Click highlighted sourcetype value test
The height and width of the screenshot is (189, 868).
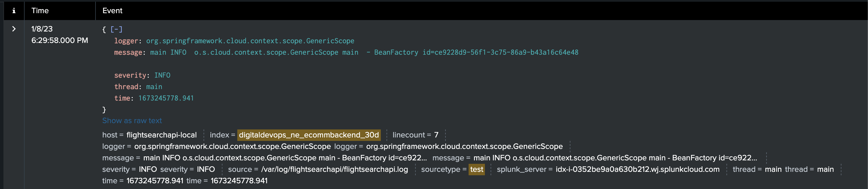click(476, 170)
